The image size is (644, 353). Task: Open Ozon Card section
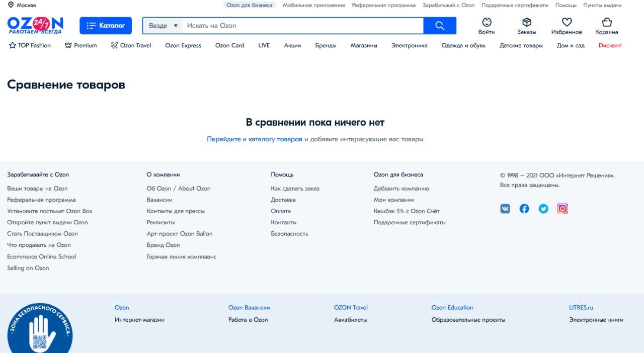229,45
